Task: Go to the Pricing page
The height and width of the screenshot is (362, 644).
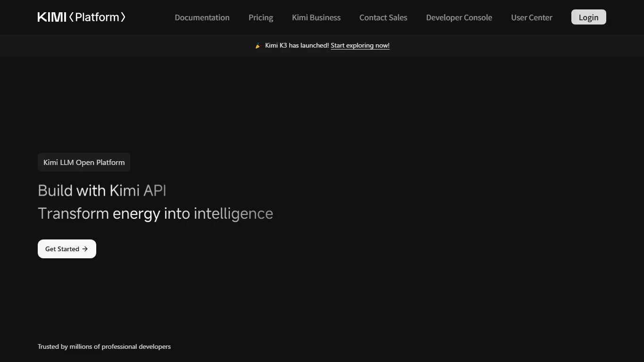Action: click(x=261, y=17)
